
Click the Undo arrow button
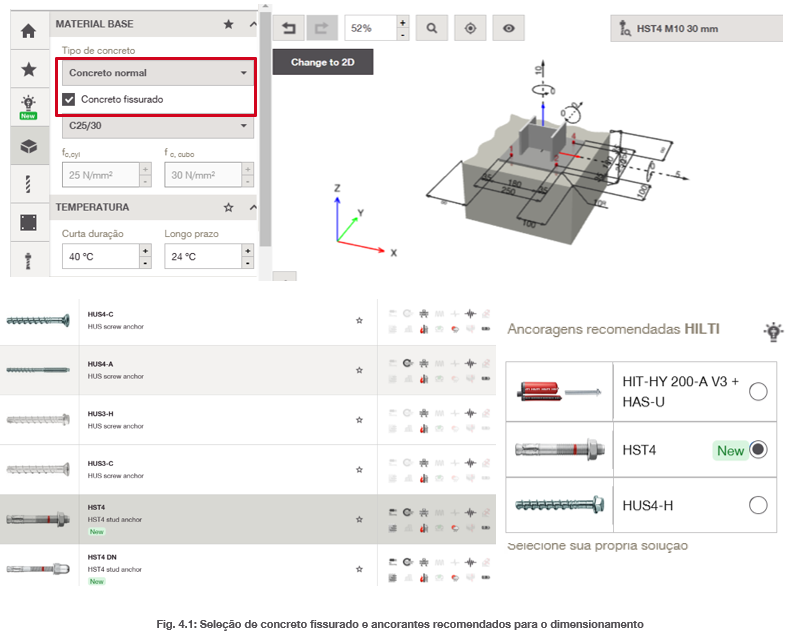[x=289, y=28]
